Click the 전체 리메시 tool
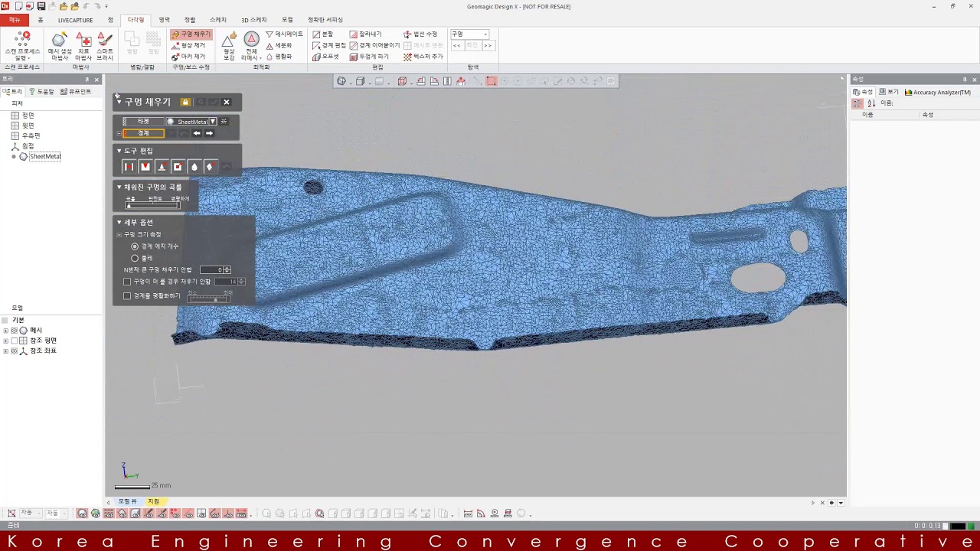Image resolution: width=980 pixels, height=551 pixels. (251, 46)
